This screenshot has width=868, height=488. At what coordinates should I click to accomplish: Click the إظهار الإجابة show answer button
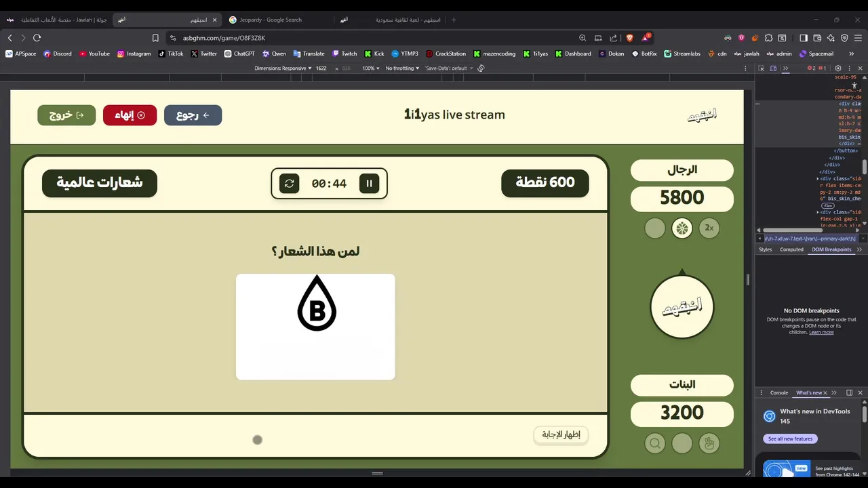click(561, 434)
